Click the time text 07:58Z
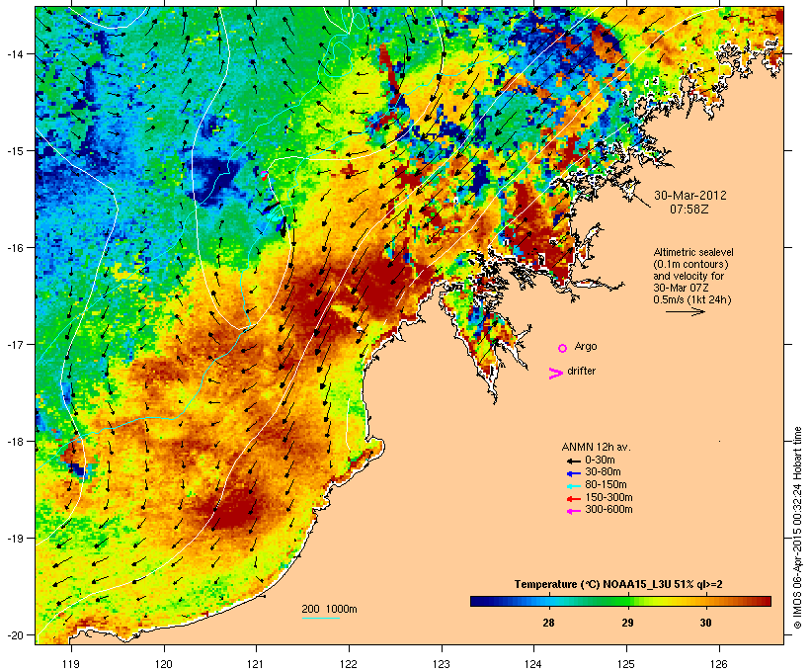The image size is (810, 672). [690, 210]
